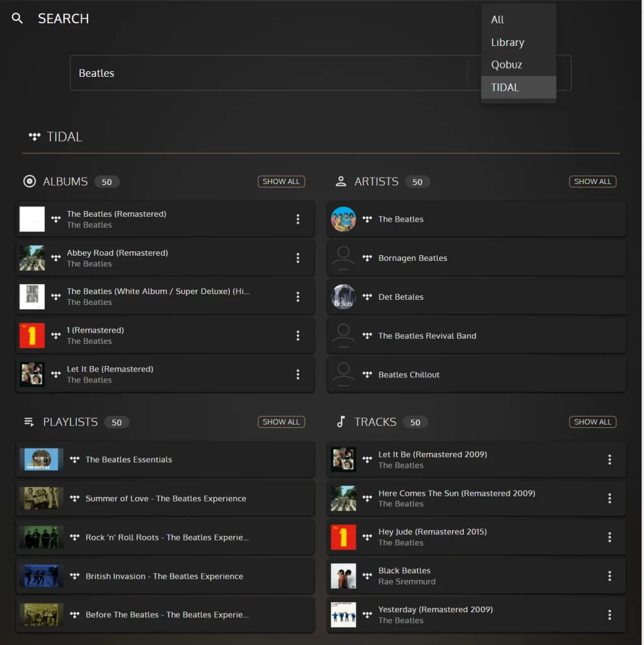
Task: Show all albums results
Action: coord(281,181)
